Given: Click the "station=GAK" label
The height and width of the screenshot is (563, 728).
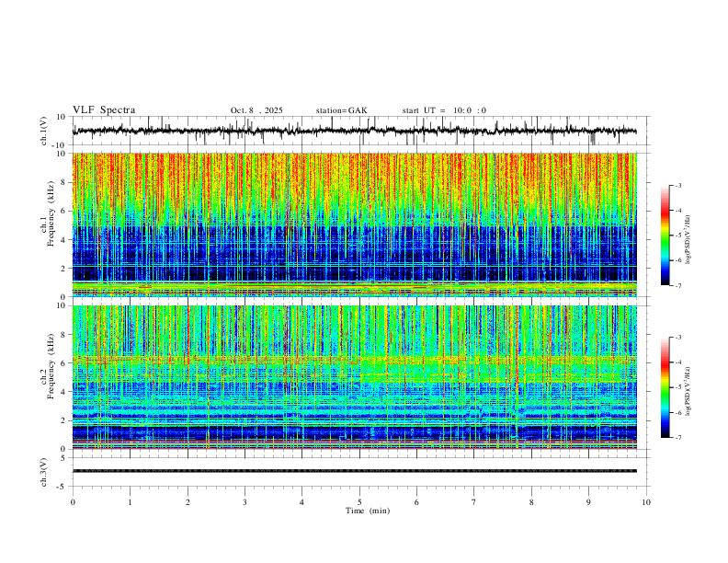Looking at the screenshot, I should click(x=341, y=110).
